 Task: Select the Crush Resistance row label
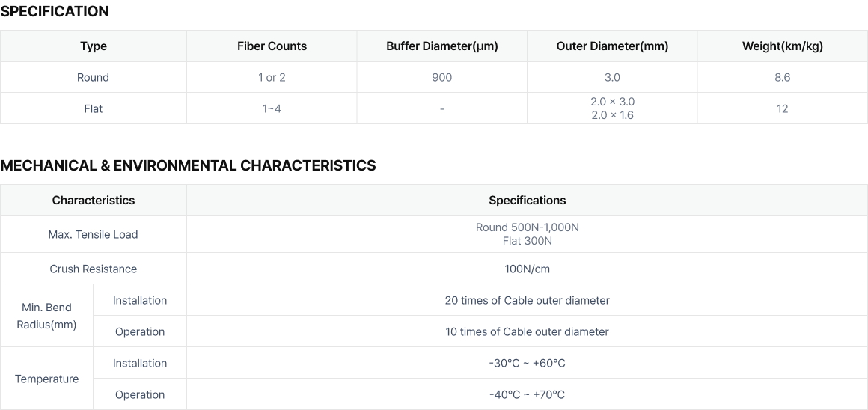[x=93, y=269]
